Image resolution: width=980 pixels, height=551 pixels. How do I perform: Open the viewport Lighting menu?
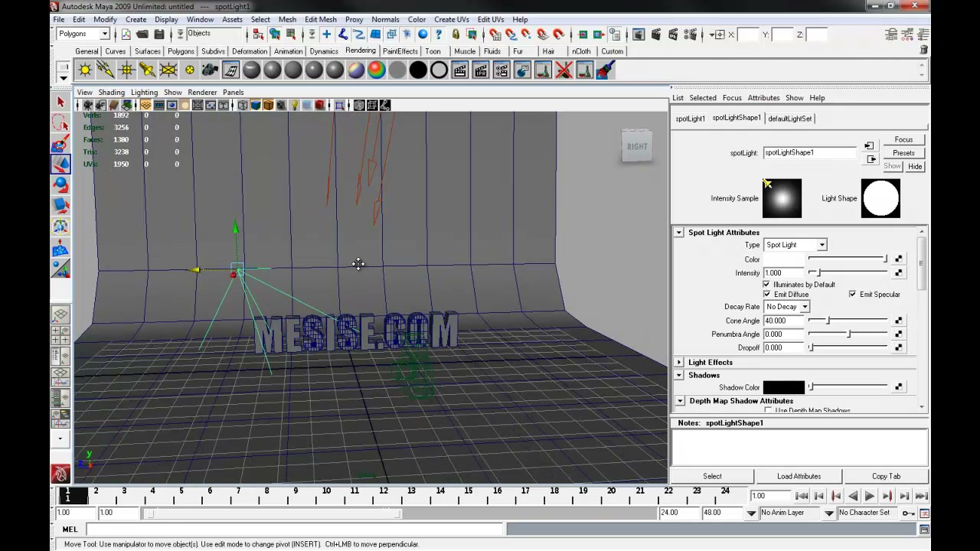pyautogui.click(x=144, y=93)
